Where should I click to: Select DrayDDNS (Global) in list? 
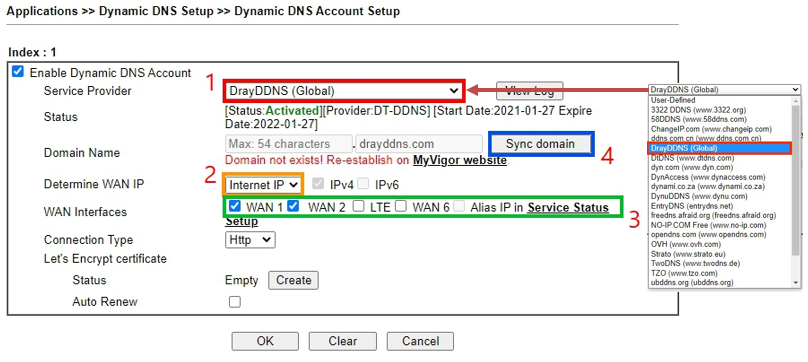719,149
